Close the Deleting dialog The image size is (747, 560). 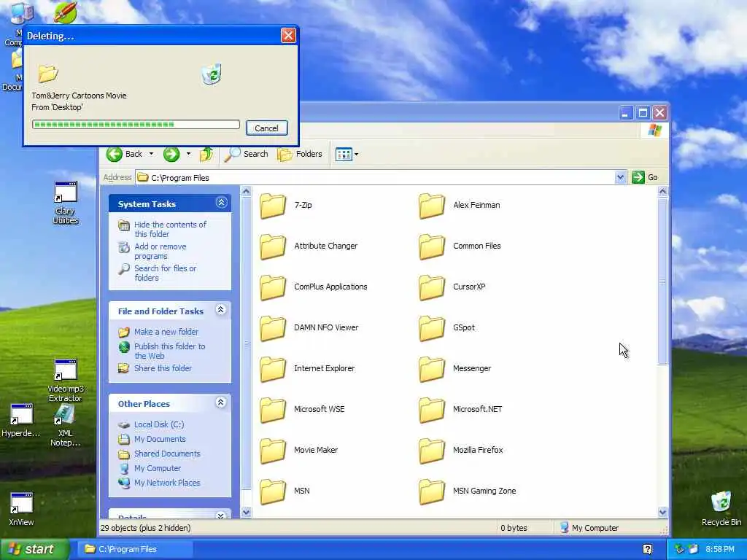pos(288,35)
